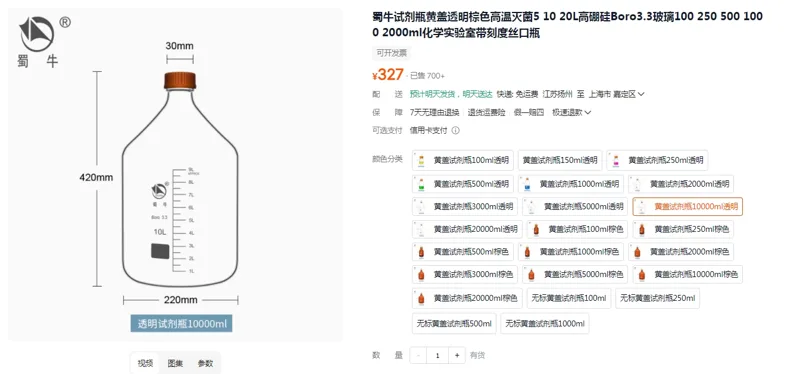Pick 黄盖试剂瓶5000ml透明 variant
The height and width of the screenshot is (374, 800).
[x=575, y=207]
